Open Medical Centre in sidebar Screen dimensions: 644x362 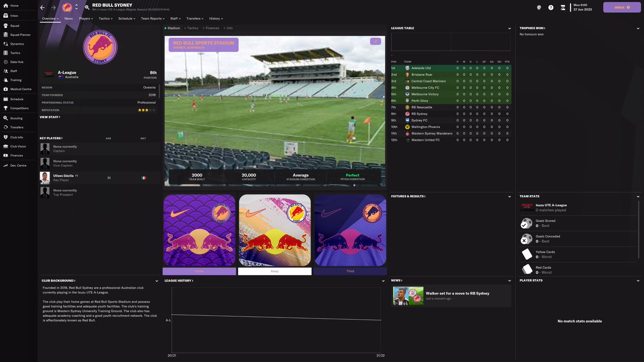20,89
